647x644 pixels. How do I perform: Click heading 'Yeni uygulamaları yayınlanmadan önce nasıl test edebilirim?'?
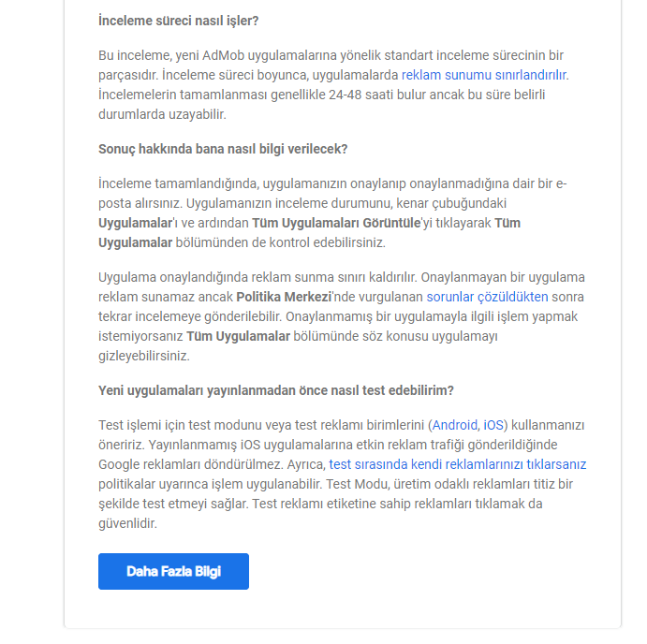click(x=276, y=390)
